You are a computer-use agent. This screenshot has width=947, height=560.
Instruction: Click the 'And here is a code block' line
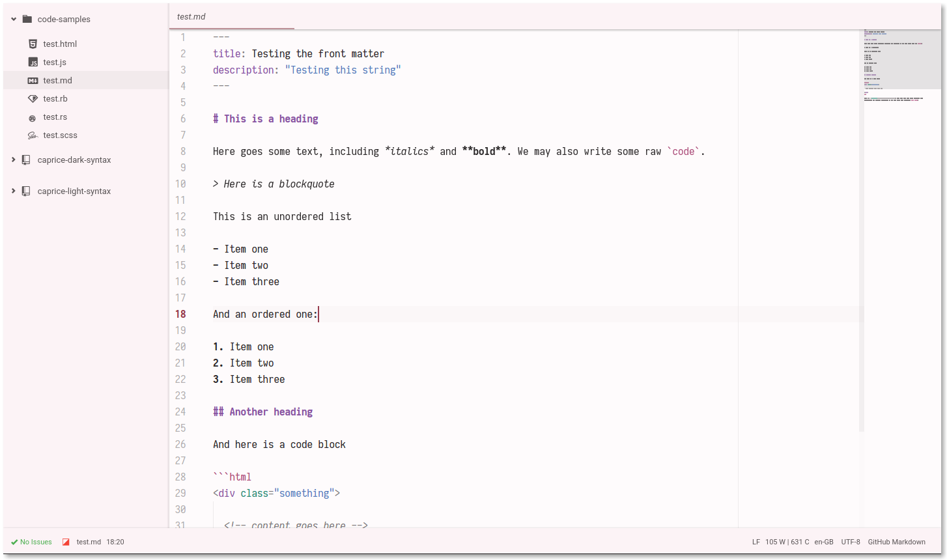point(279,444)
